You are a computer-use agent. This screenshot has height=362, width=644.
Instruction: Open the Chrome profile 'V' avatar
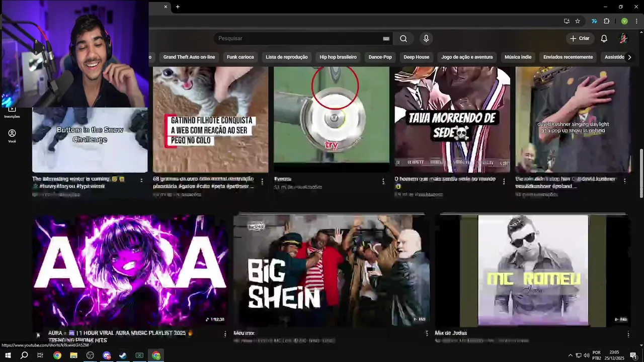[x=624, y=21]
